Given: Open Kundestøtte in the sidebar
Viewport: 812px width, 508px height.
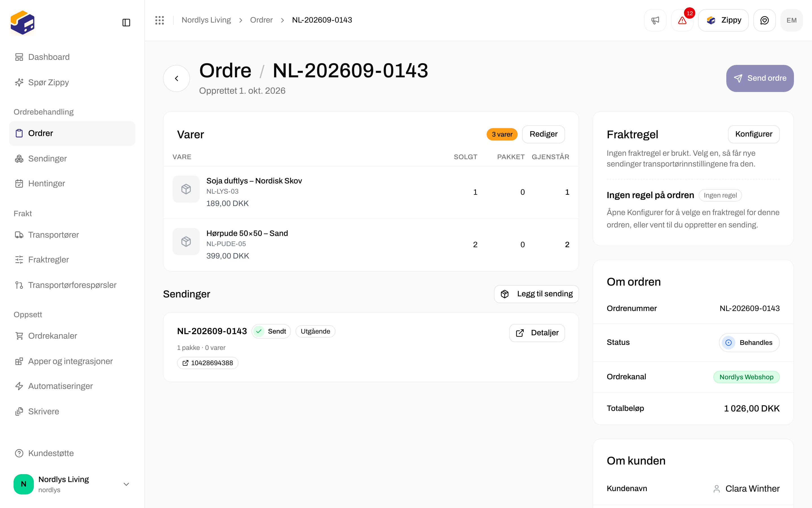Looking at the screenshot, I should [x=72, y=453].
